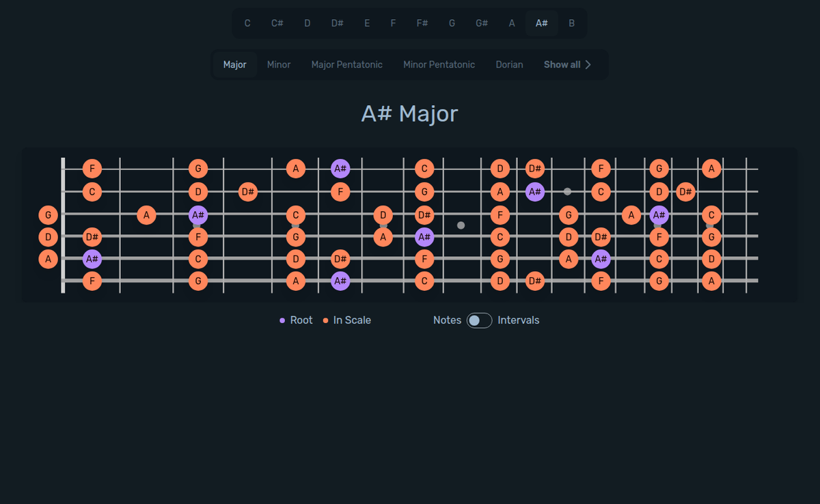Select Major Pentatonic from the scale row
Screen dimensions: 820x504
[x=346, y=64]
